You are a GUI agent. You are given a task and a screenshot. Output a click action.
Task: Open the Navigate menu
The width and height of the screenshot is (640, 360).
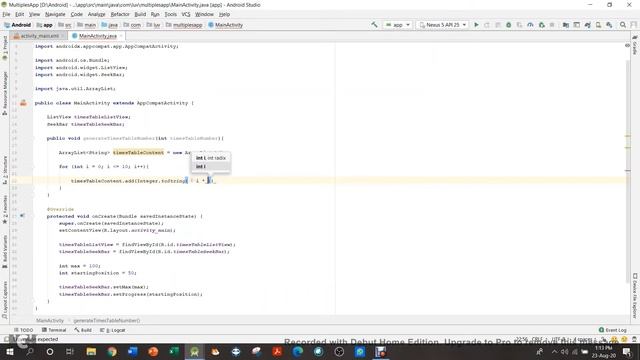(55, 14)
